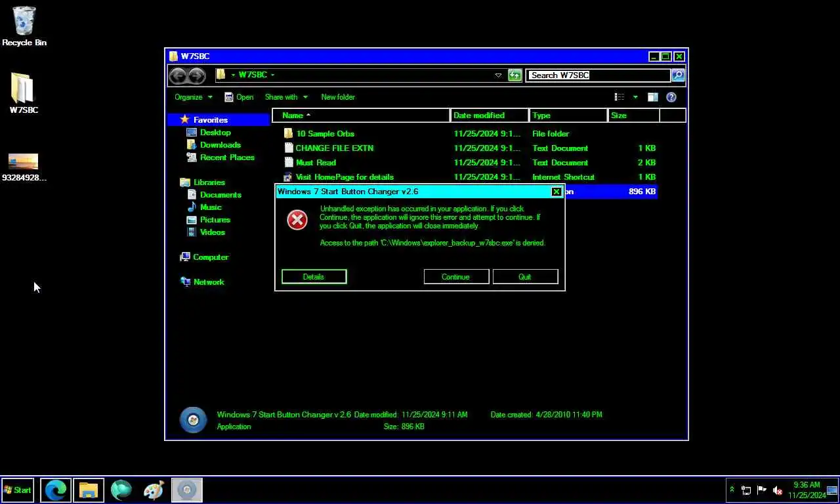
Task: Sort by Date modified column header
Action: 490,115
